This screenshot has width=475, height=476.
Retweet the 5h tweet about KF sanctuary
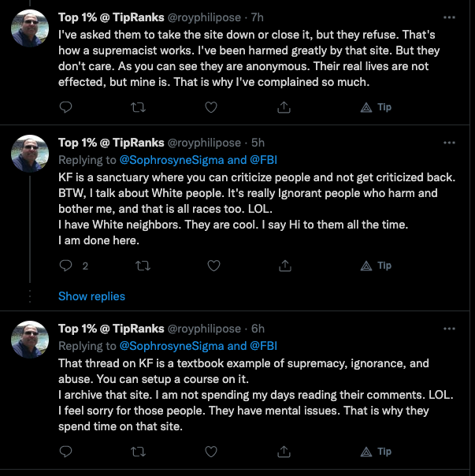tap(143, 266)
